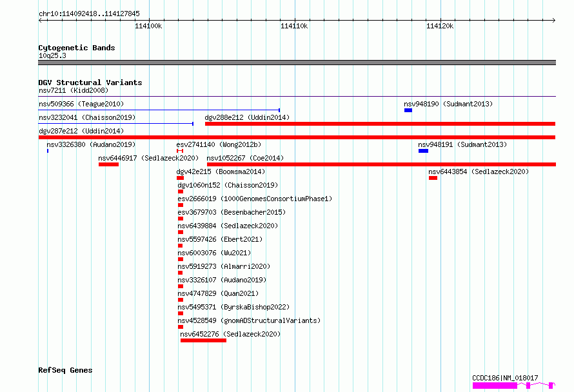
Task: Click the dgv287e212 (Uddin2014) label
Action: pos(81,131)
